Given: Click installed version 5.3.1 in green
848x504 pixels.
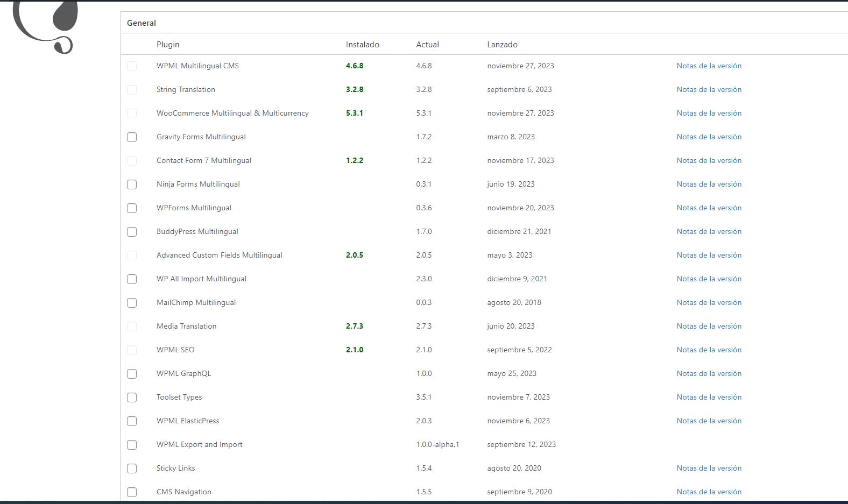Looking at the screenshot, I should 355,113.
